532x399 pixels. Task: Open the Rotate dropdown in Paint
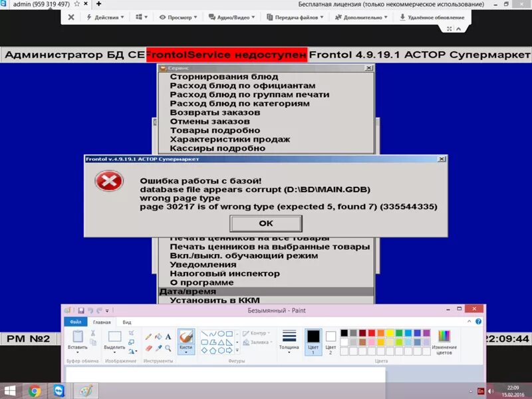pos(132,351)
